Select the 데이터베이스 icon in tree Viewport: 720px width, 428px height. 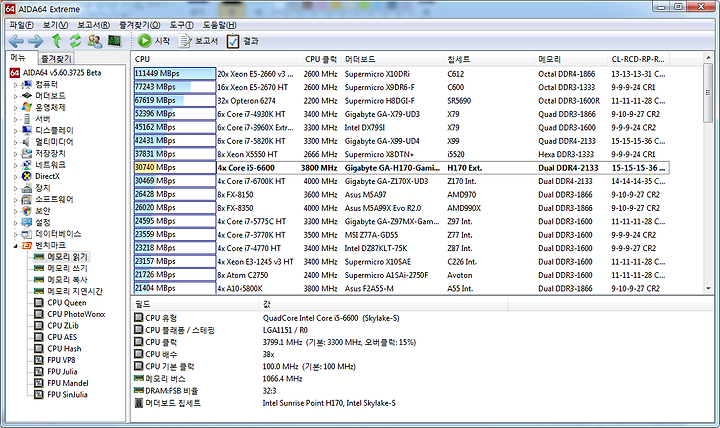27,234
